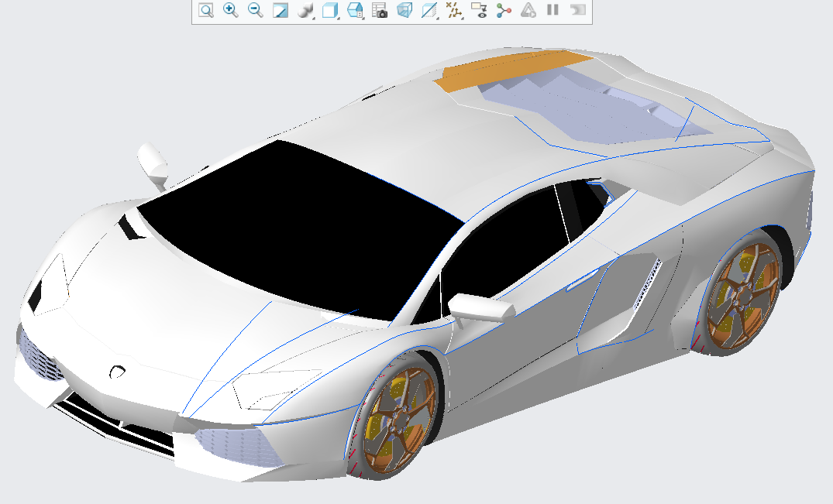
Task: Open the Datum Display Filters dropdown
Action: coord(454,10)
